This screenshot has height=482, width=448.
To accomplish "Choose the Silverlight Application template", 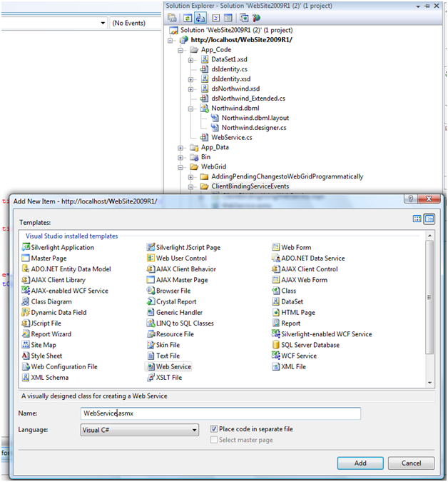I will tap(62, 248).
